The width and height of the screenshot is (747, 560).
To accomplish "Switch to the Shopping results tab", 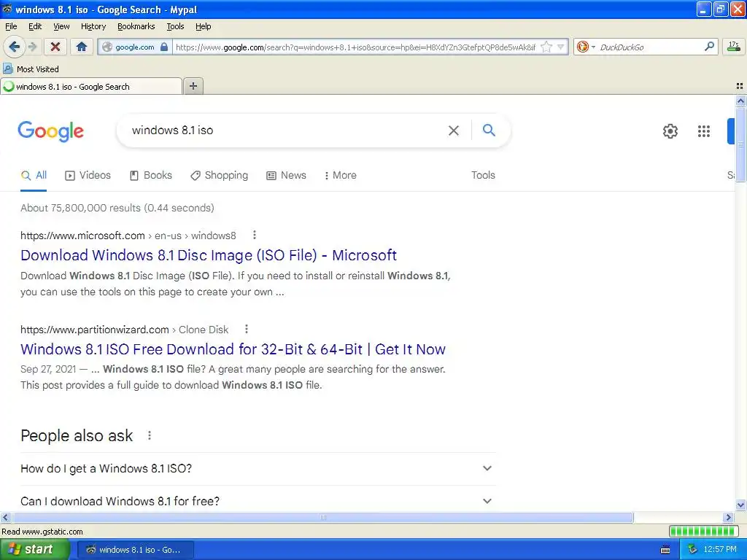I will 219,175.
